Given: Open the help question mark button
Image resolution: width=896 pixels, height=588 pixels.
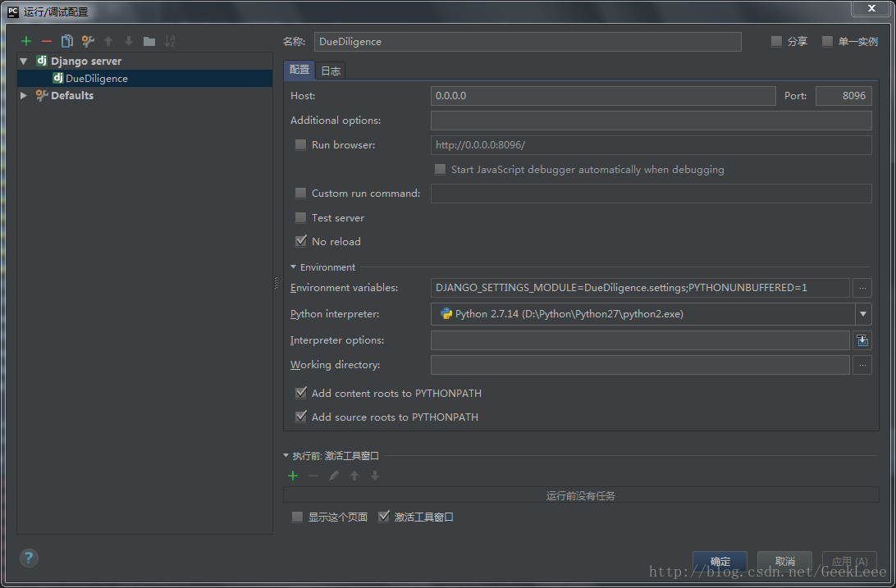Looking at the screenshot, I should (30, 558).
